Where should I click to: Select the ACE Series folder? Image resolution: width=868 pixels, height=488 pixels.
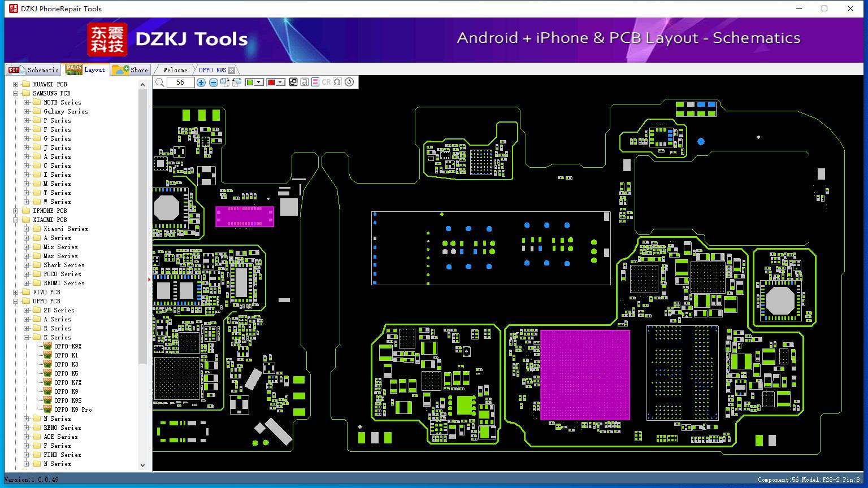pos(60,437)
